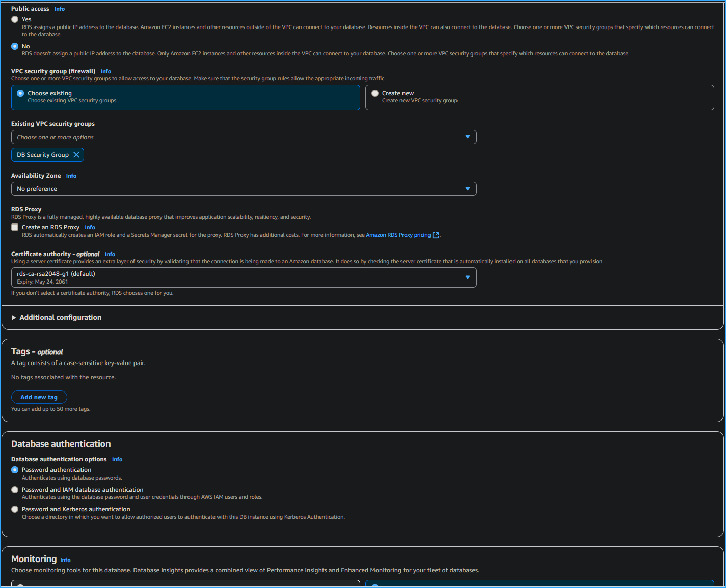Remove the DB Security Group chip
The width and height of the screenshot is (726, 588).
click(76, 155)
